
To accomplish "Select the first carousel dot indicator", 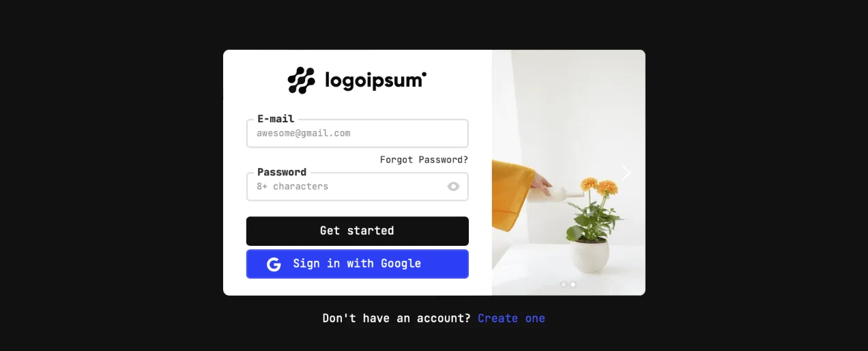I will (x=564, y=284).
